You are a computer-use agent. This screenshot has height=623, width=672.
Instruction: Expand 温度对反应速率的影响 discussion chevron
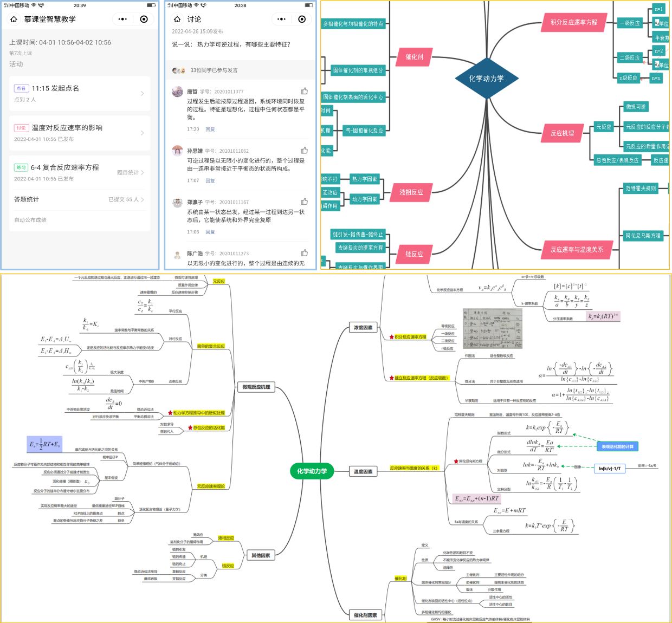click(143, 133)
